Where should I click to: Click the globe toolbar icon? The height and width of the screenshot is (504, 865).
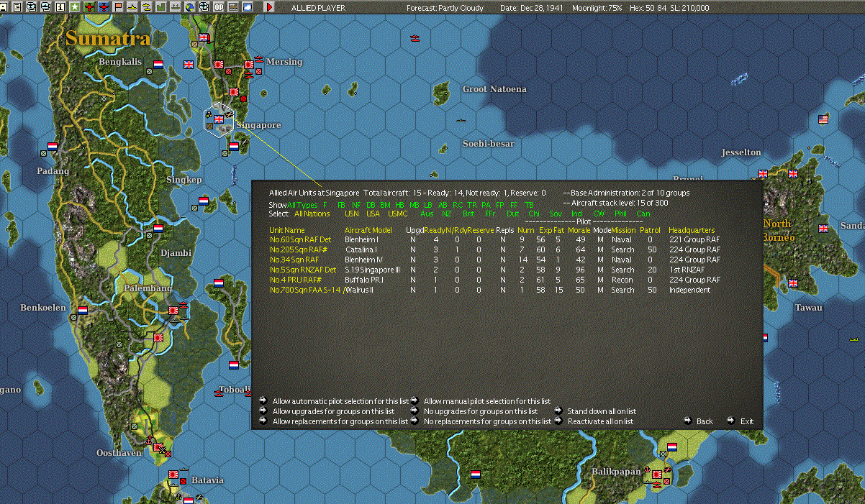(190, 7)
